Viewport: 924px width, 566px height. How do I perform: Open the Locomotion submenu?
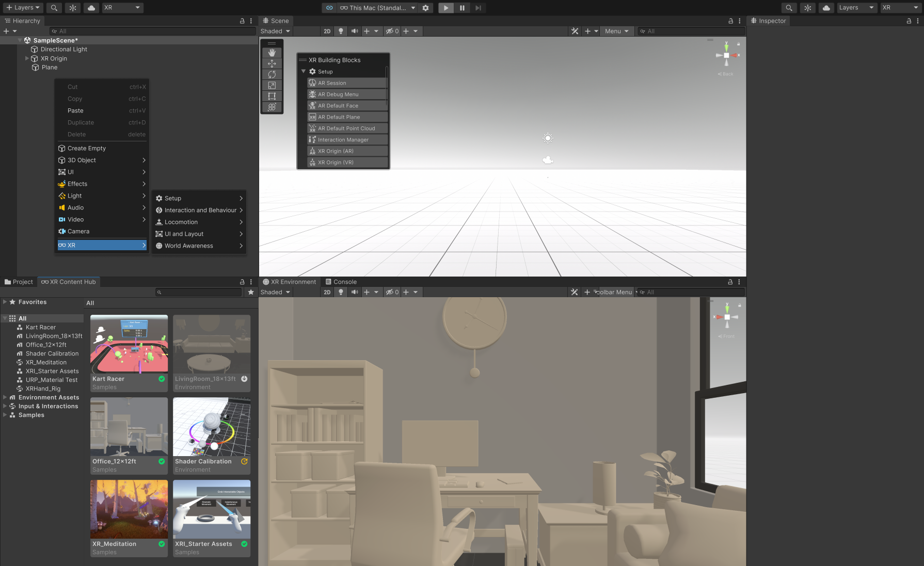click(199, 222)
